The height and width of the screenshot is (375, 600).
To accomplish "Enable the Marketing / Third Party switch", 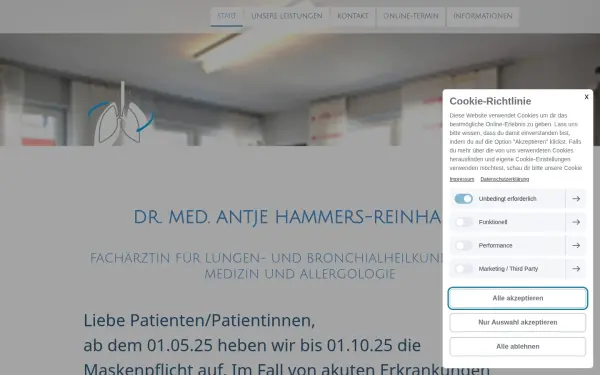I will (463, 269).
